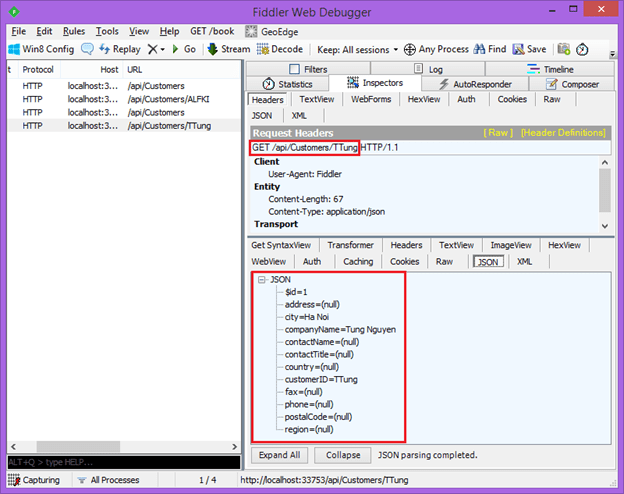Click the Get SyntaxView tab
The height and width of the screenshot is (494, 624).
click(281, 245)
